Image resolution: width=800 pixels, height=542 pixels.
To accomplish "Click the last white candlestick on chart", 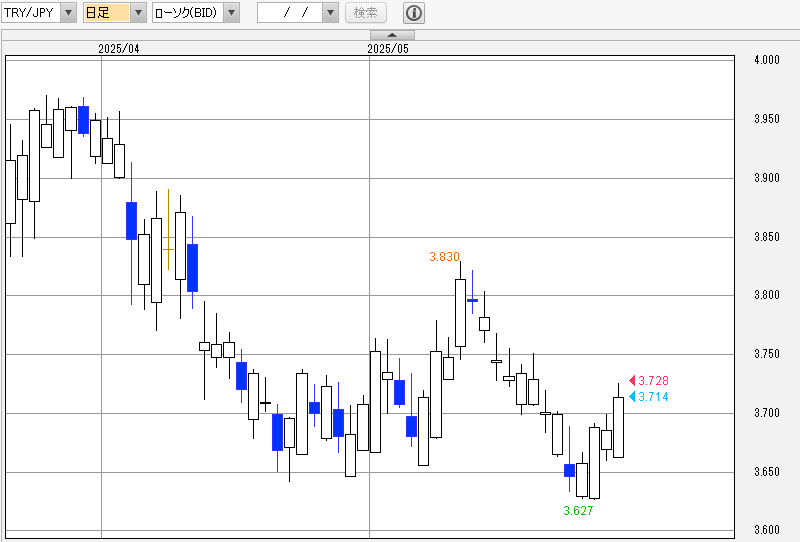I will [x=618, y=427].
